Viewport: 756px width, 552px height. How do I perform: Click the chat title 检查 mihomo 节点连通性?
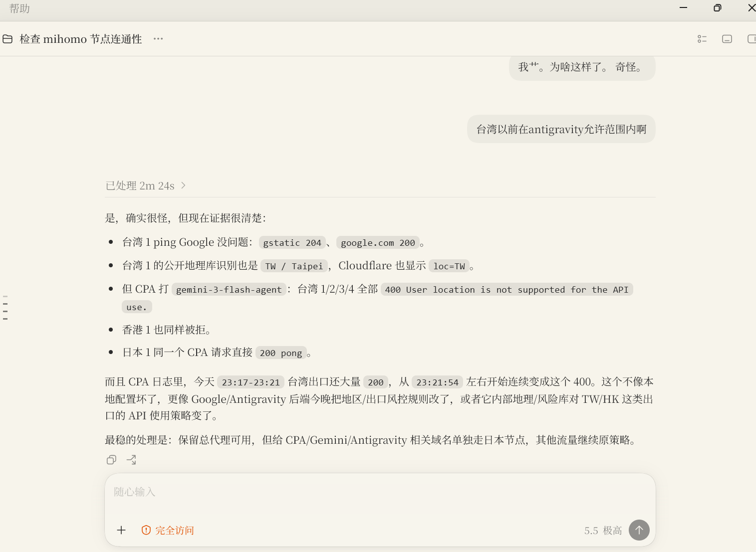tap(81, 39)
